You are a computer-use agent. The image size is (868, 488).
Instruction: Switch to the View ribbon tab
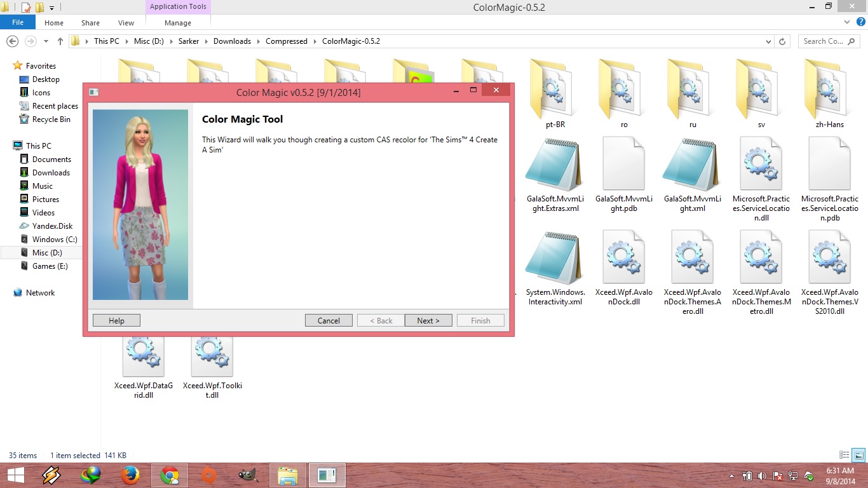coord(126,23)
